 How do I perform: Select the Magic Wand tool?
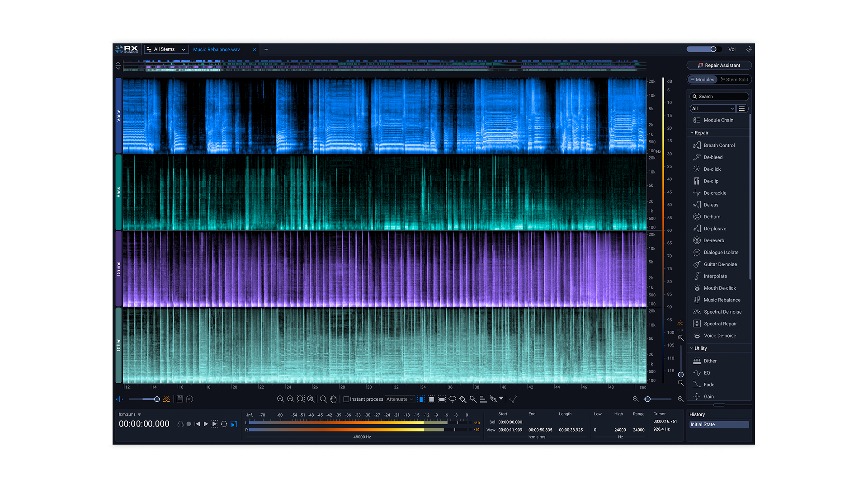tap(473, 399)
